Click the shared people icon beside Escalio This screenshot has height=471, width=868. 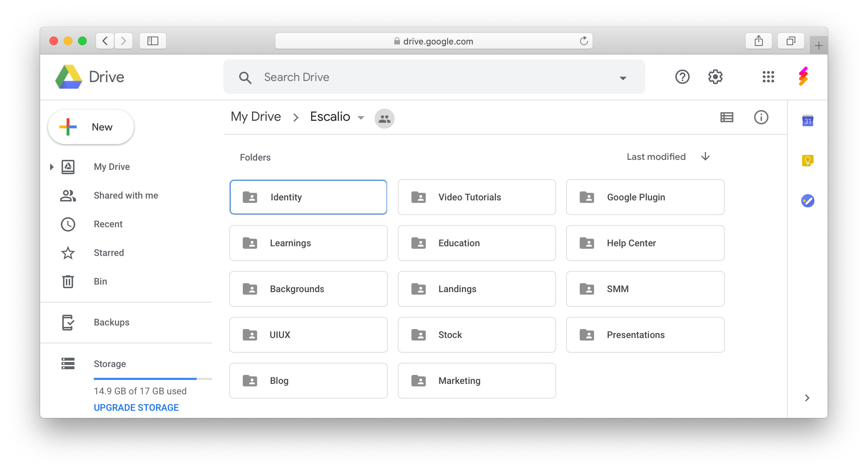[385, 118]
